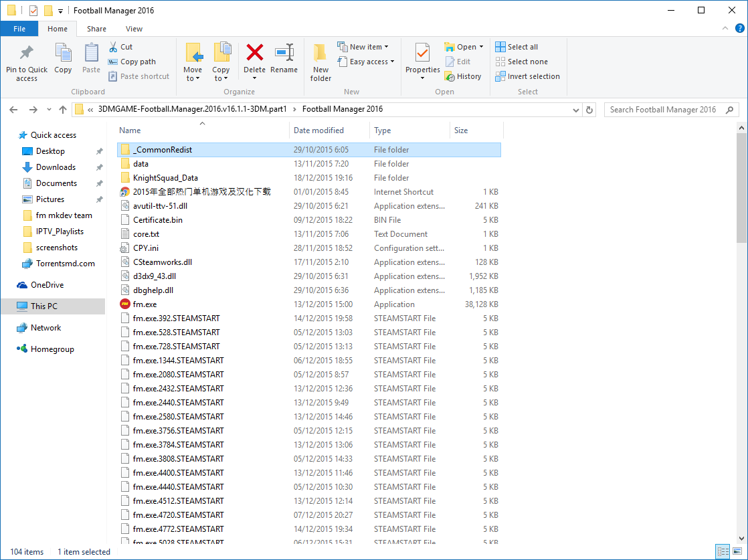Collapse the ribbon using the chevron
748x560 pixels.
[x=725, y=29]
